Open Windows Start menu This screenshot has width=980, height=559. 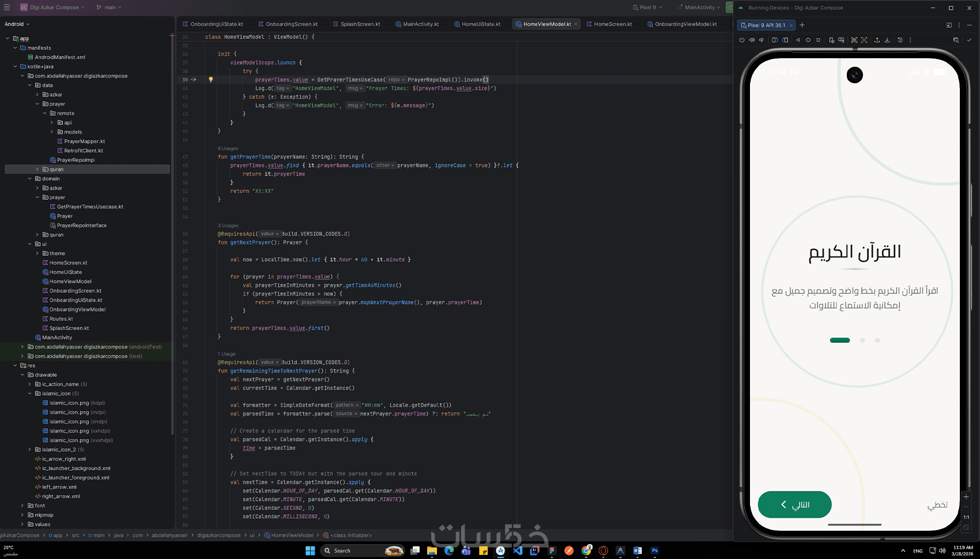tap(310, 551)
